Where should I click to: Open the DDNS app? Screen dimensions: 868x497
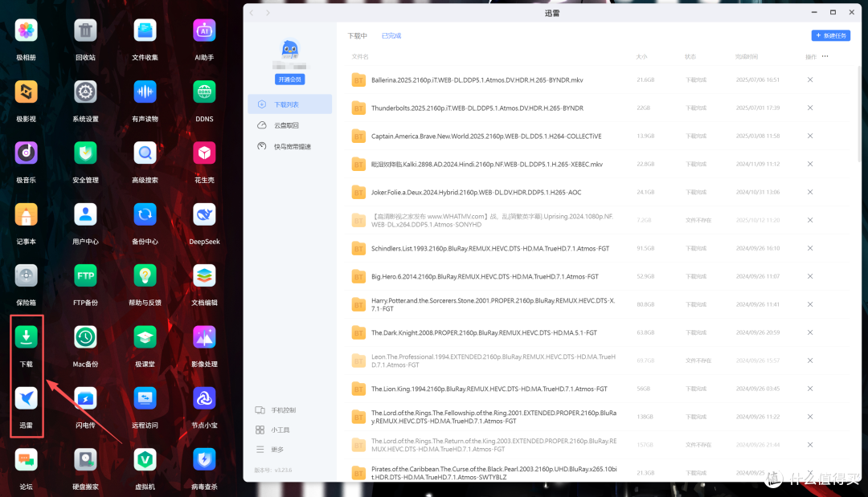click(x=204, y=92)
